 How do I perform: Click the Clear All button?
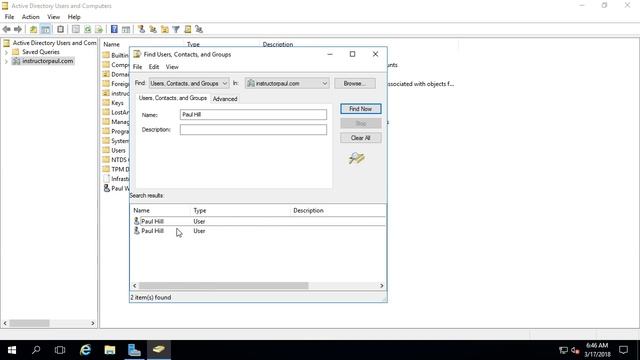click(x=361, y=138)
